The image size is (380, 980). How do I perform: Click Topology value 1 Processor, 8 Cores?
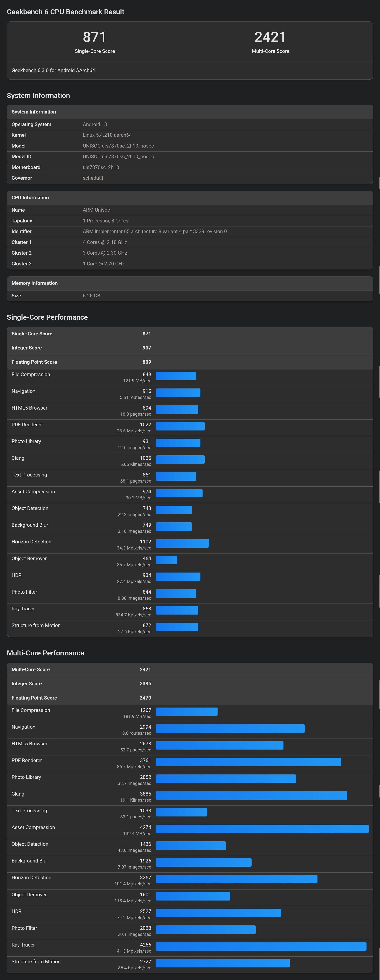click(x=105, y=221)
